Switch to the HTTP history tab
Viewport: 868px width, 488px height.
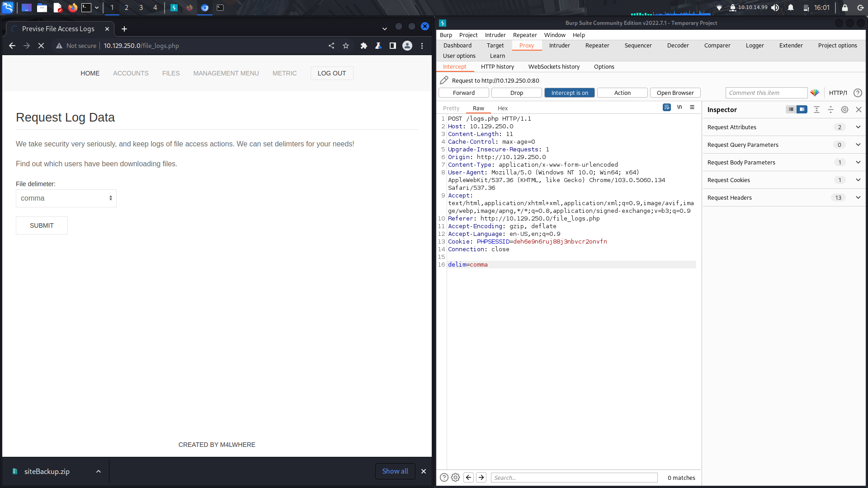[497, 66]
